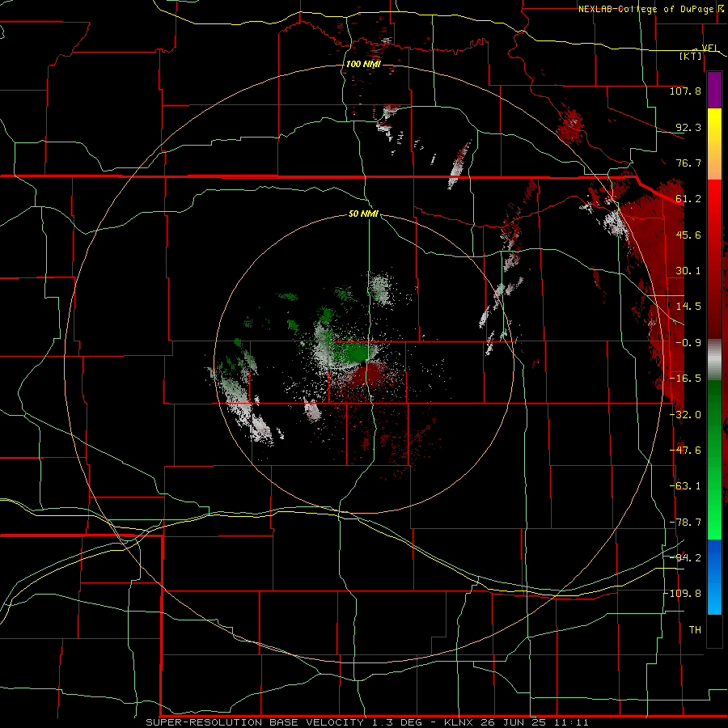Click the -32.0 scale value
Screen dimensions: 728x728
tap(685, 415)
